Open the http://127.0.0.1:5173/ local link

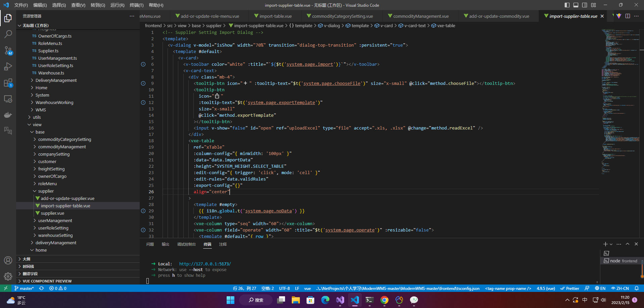205,264
